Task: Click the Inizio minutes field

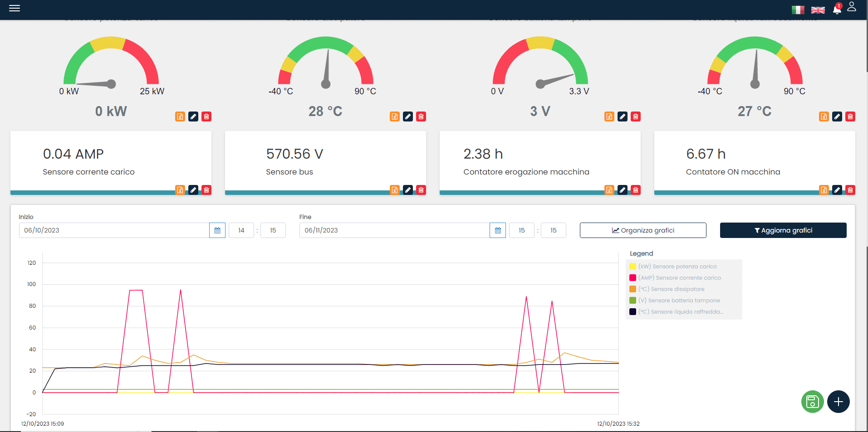Action: pyautogui.click(x=273, y=230)
